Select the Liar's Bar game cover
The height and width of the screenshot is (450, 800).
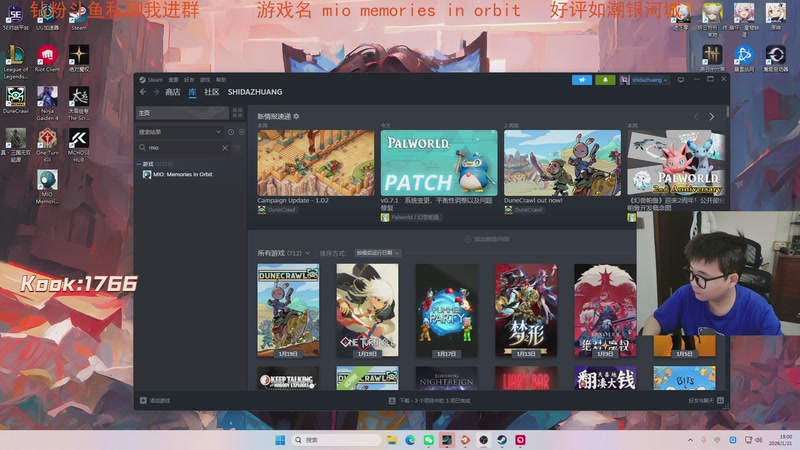click(526, 378)
